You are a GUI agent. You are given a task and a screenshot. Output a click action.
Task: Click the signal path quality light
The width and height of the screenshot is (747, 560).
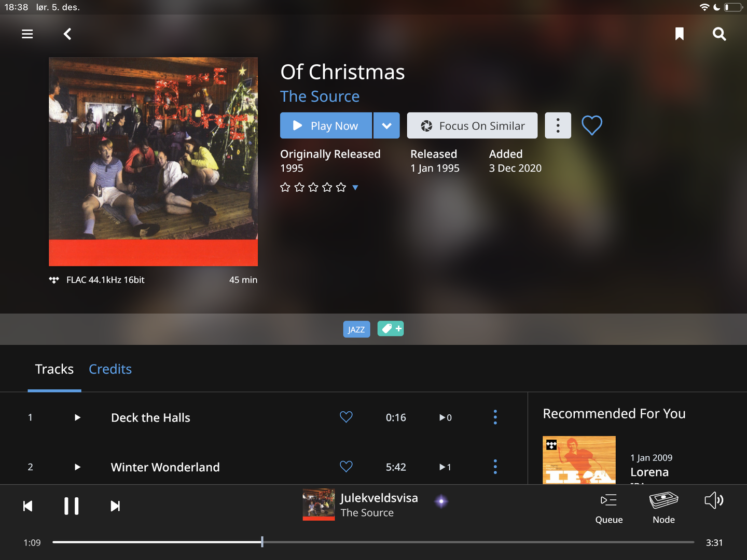[x=441, y=501]
